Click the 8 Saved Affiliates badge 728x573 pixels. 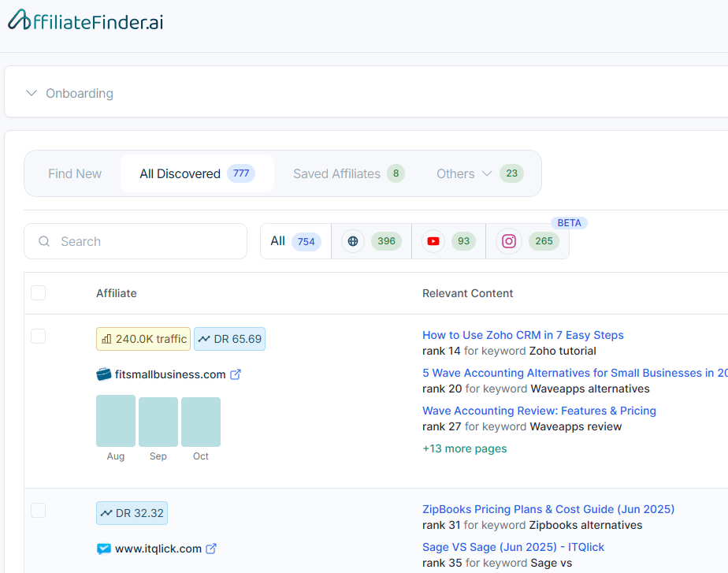pyautogui.click(x=396, y=173)
